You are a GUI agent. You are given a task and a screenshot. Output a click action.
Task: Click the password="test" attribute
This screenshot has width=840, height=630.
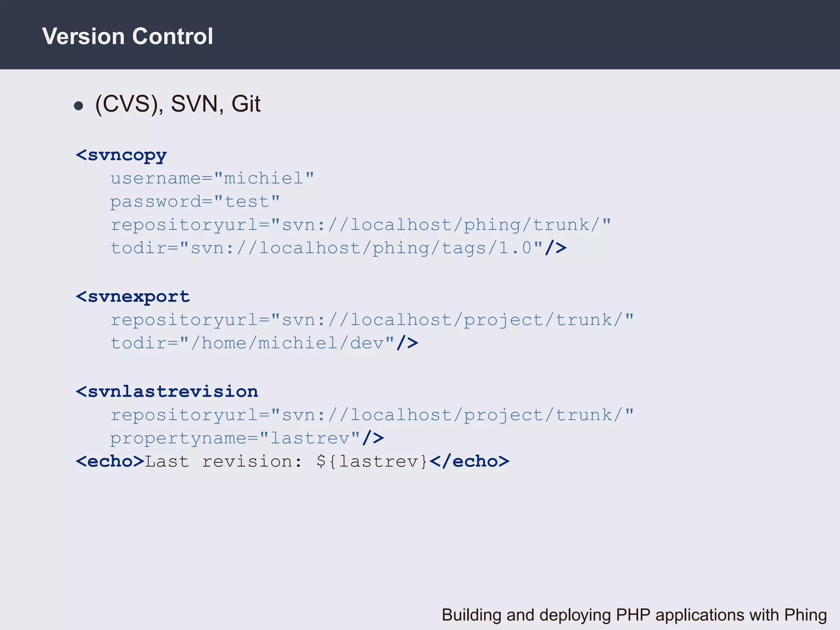pyautogui.click(x=195, y=202)
